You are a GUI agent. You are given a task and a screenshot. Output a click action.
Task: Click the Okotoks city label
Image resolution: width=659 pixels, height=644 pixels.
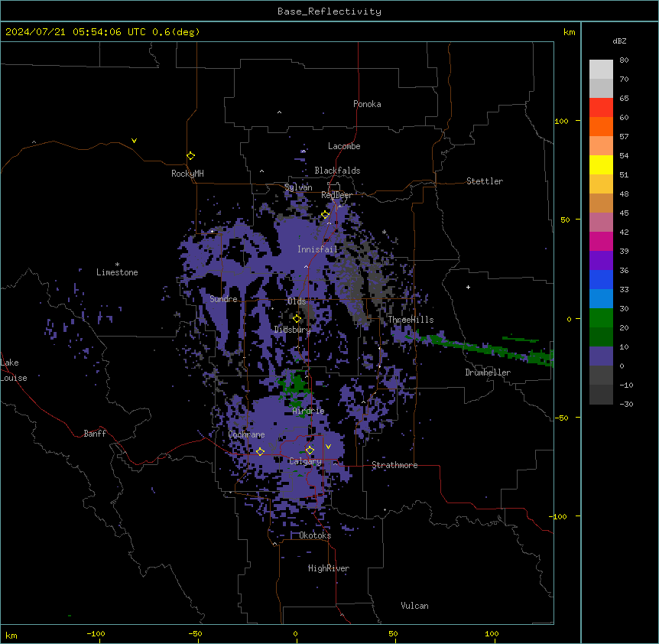tap(315, 535)
